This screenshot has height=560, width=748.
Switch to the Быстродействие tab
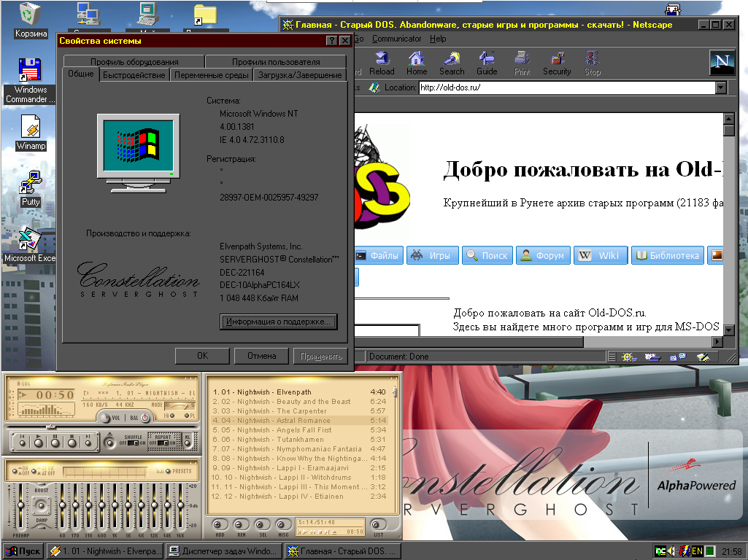134,75
